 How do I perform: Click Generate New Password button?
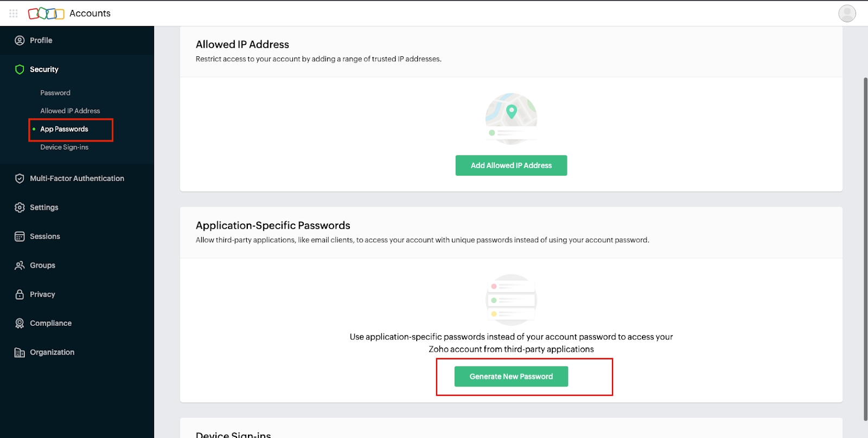tap(511, 377)
